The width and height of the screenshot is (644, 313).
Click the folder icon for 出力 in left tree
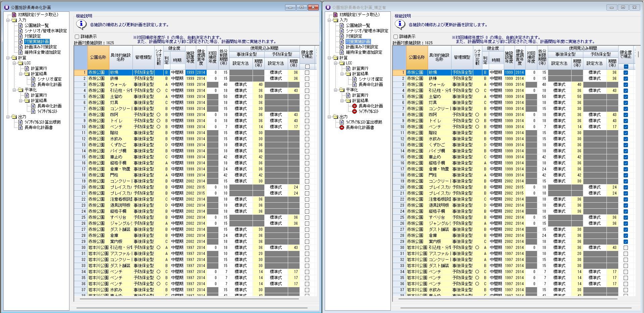click(14, 117)
